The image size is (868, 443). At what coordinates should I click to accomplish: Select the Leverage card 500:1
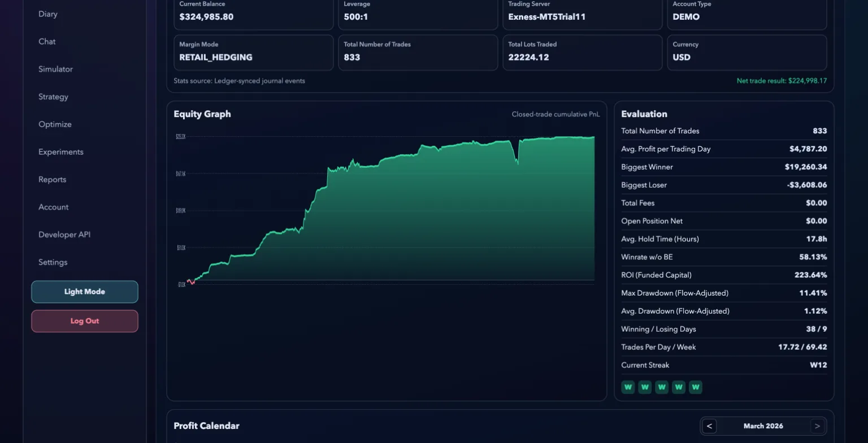[418, 12]
